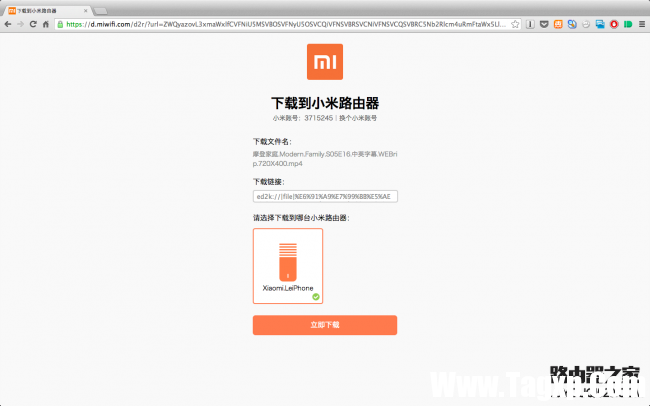Click the green padlock in the address bar
The image size is (650, 406).
click(60, 24)
